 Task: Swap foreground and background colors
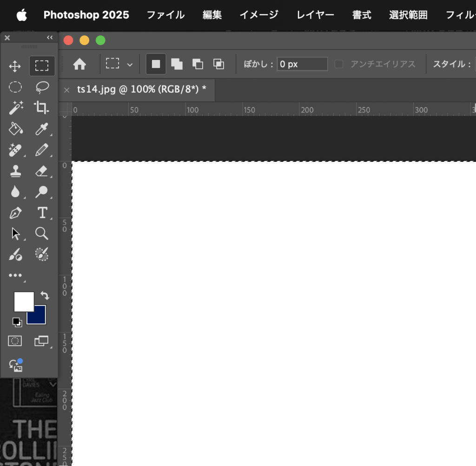45,295
